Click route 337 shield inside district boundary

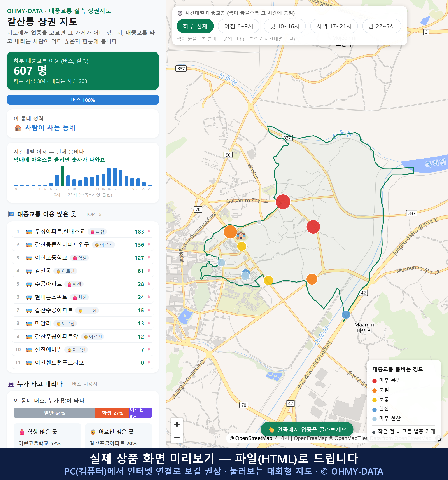(x=287, y=138)
